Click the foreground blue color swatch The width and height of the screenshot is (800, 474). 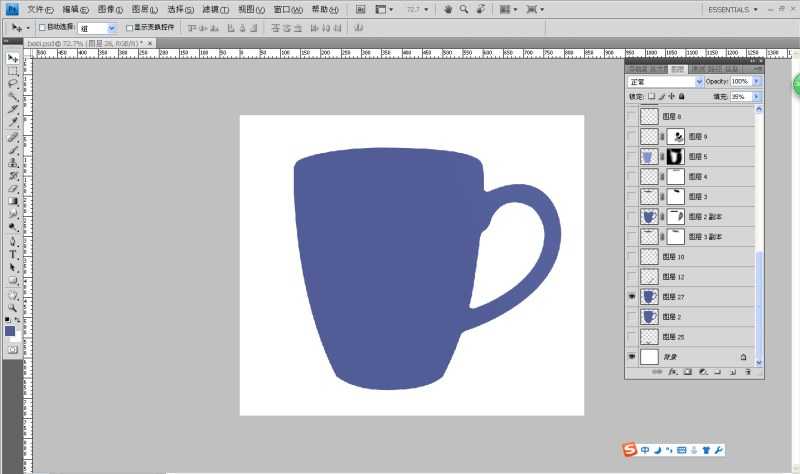pyautogui.click(x=10, y=330)
